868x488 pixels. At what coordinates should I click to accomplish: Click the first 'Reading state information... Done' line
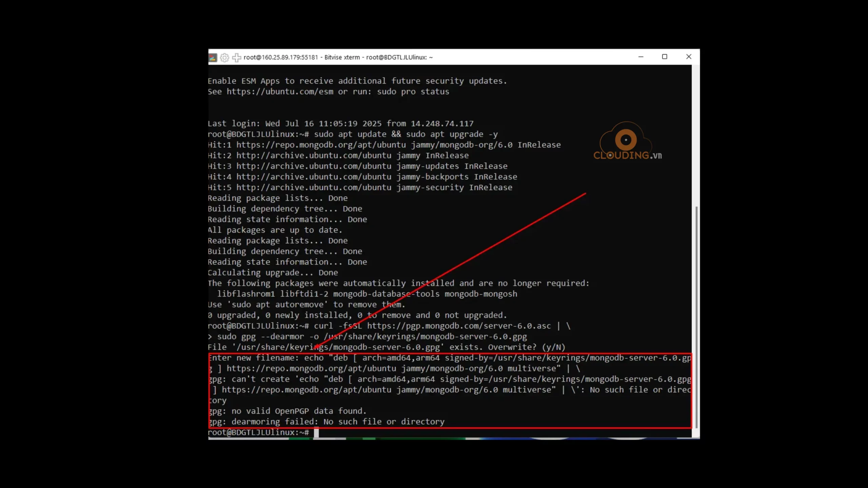point(287,220)
